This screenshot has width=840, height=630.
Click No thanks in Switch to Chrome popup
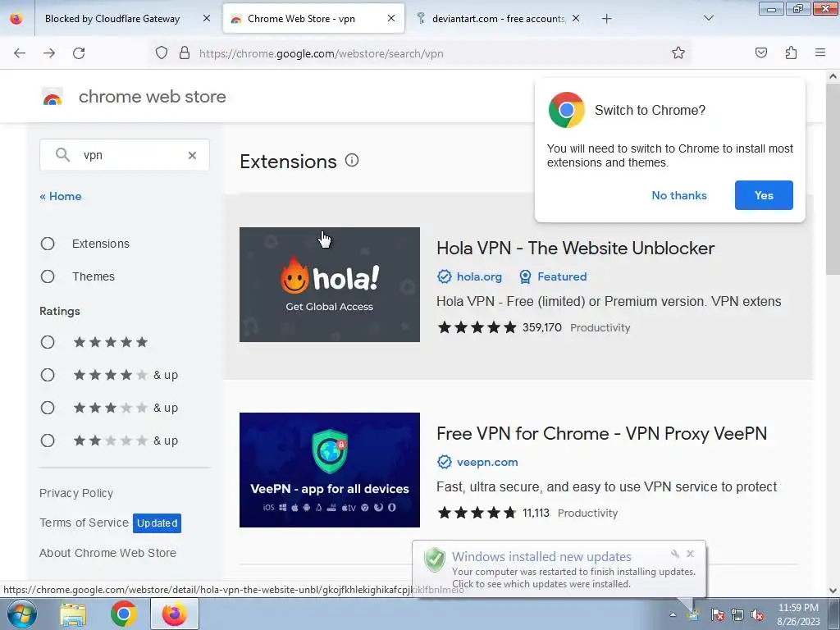point(679,195)
